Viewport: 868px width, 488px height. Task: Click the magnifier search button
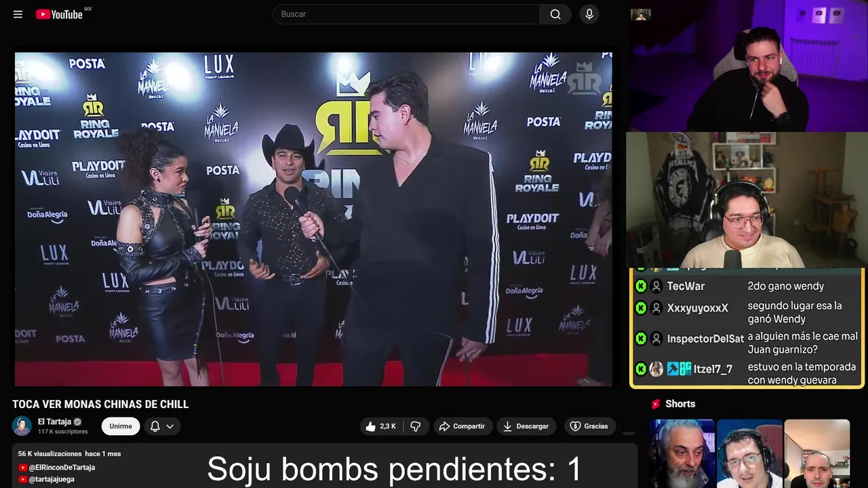[x=555, y=14]
